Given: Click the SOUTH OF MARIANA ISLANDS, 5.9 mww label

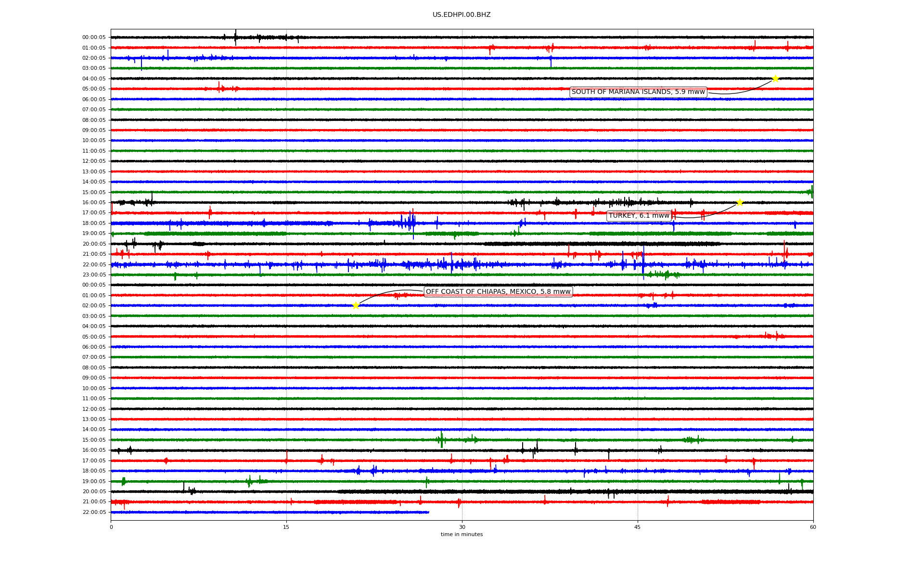Looking at the screenshot, I should [x=638, y=92].
